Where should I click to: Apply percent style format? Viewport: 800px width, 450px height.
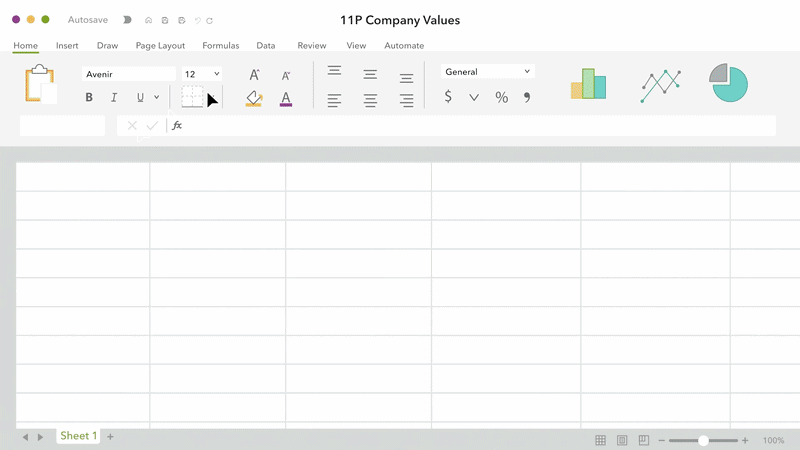(502, 97)
